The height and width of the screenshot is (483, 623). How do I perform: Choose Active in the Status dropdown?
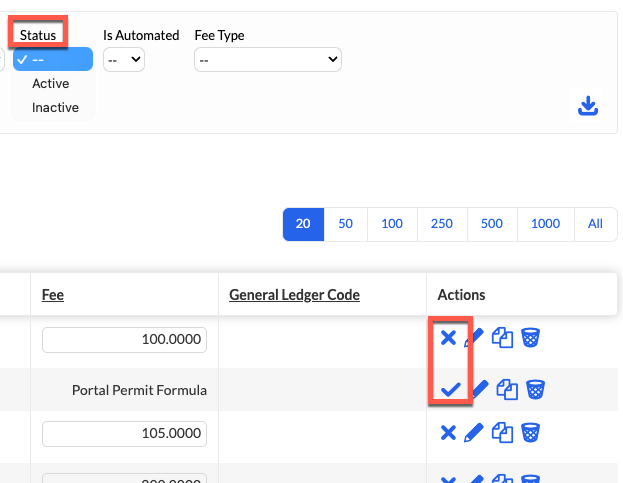(50, 83)
